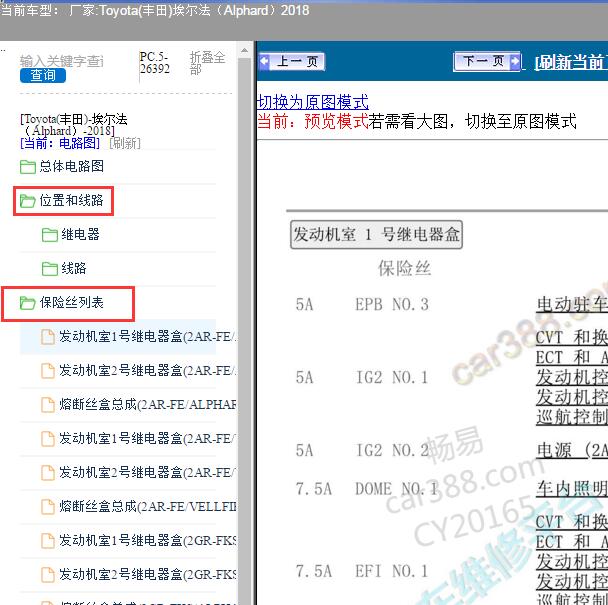Go to next page with 下一页
Image resolution: width=608 pixels, height=605 pixels.
pos(487,61)
